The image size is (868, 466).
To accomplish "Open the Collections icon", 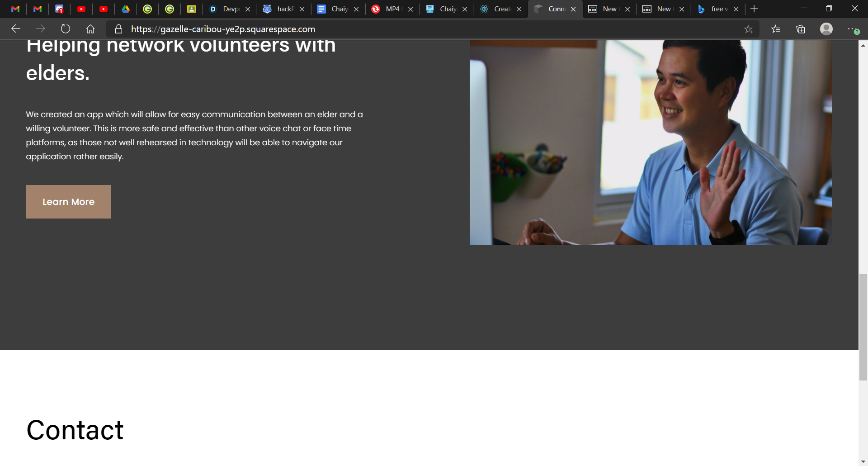I will (801, 29).
